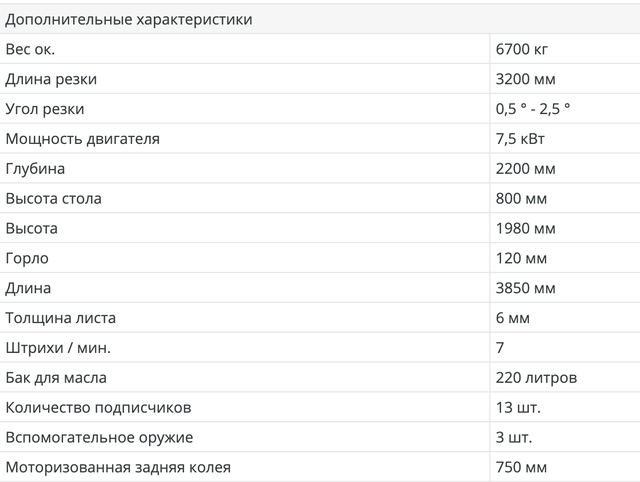640x482 pixels.
Task: Click the length value "3850 мм"
Action: [x=525, y=289]
